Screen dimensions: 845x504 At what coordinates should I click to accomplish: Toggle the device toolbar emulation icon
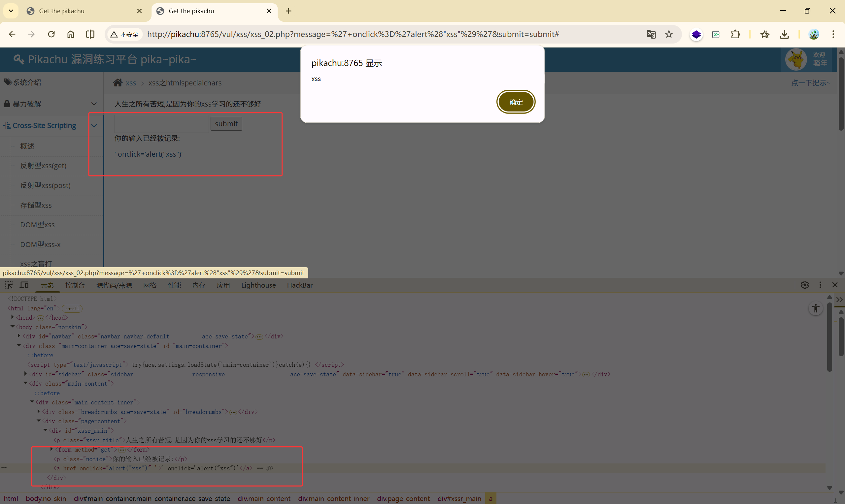(24, 285)
